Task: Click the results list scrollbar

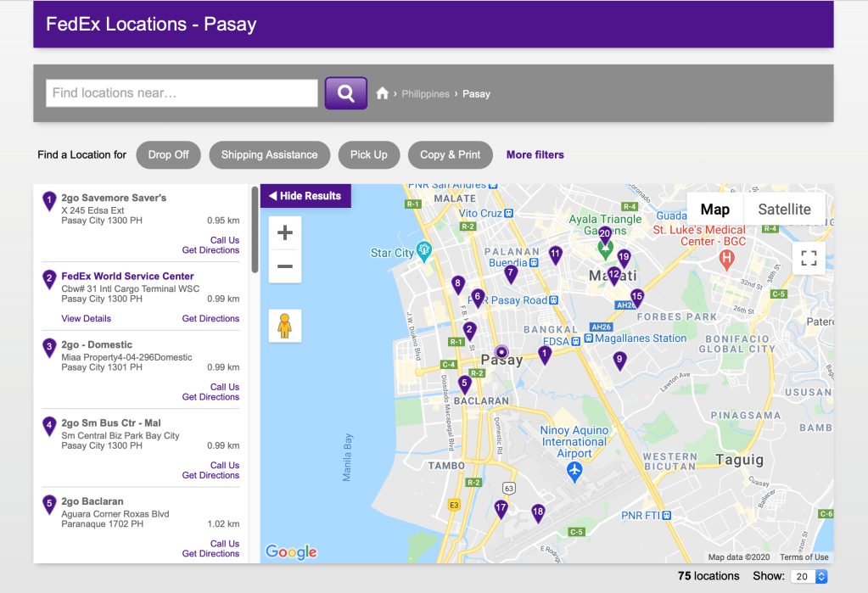Action: tap(255, 231)
